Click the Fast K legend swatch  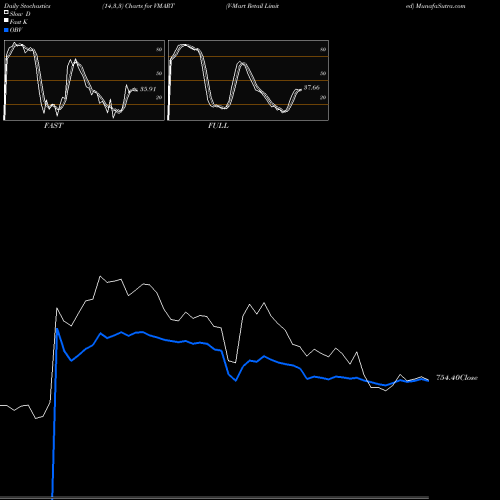pos(6,21)
